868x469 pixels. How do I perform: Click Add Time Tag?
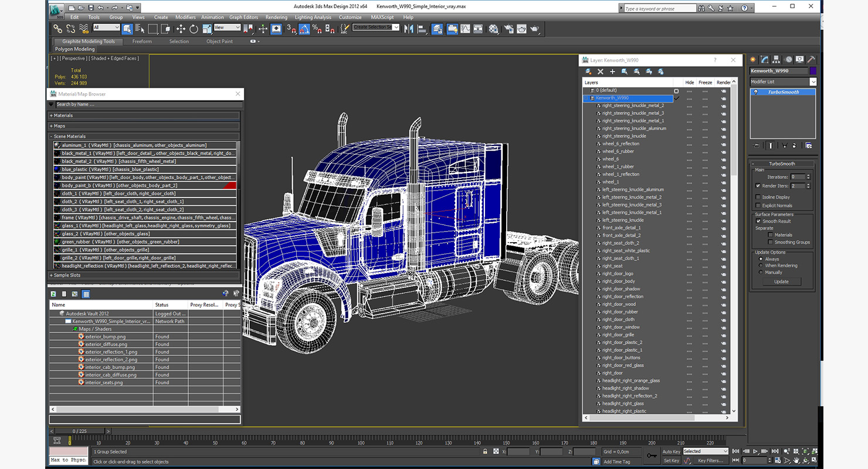point(617,461)
